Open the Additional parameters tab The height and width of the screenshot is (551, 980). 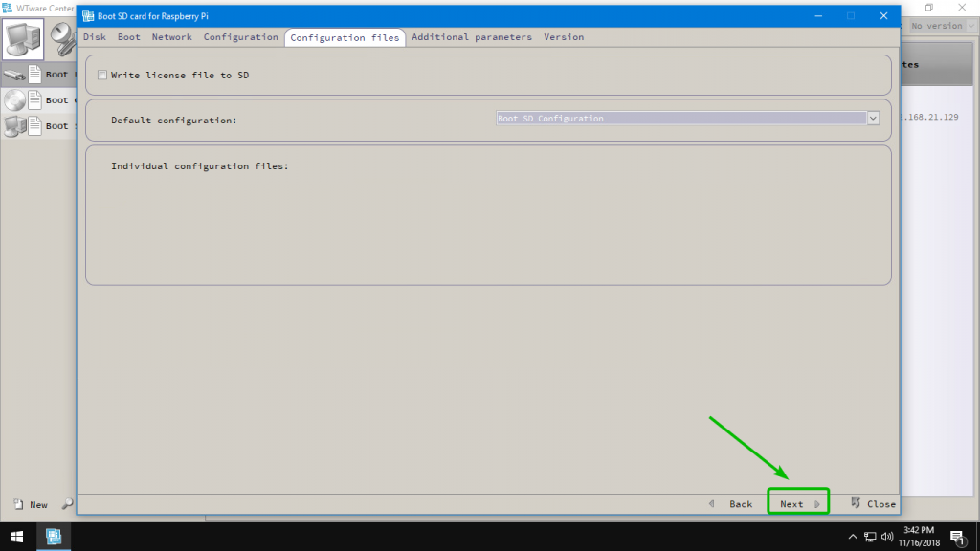(471, 37)
